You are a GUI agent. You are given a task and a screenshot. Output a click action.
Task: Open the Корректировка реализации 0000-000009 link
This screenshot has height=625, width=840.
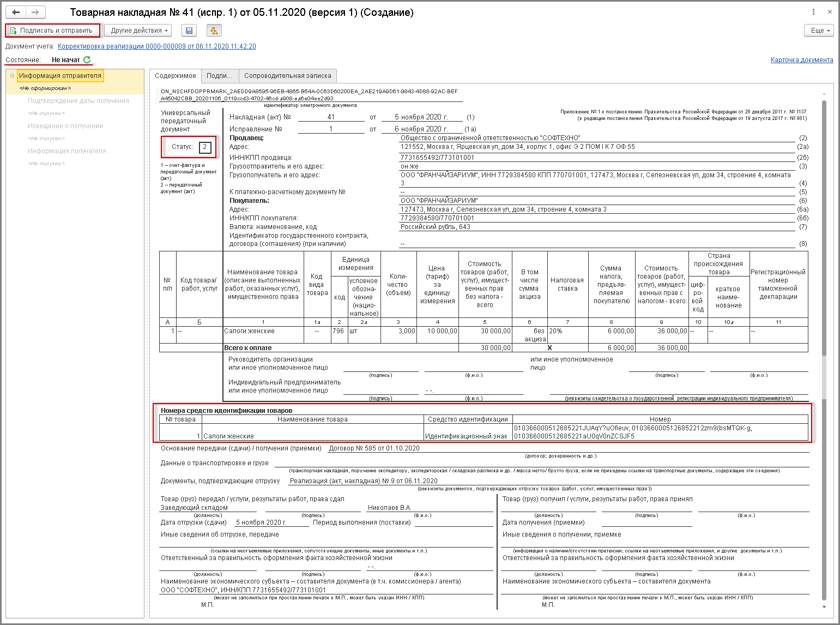(x=157, y=46)
